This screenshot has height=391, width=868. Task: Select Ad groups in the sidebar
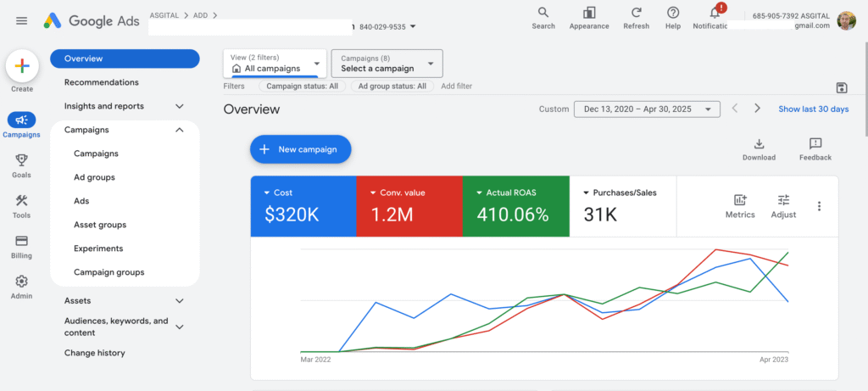click(x=94, y=177)
